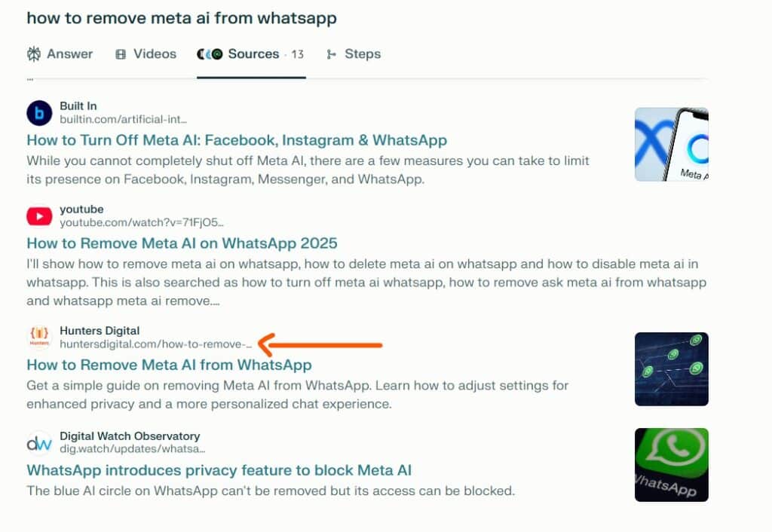The image size is (772, 532).
Task: Click the green WhatsApp logo thumbnail
Action: pos(671,464)
